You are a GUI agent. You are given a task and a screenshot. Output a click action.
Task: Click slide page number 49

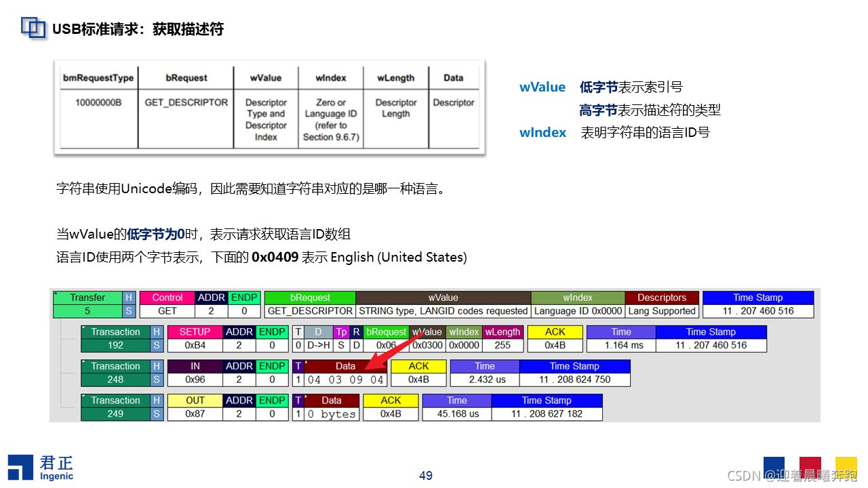pyautogui.click(x=426, y=476)
